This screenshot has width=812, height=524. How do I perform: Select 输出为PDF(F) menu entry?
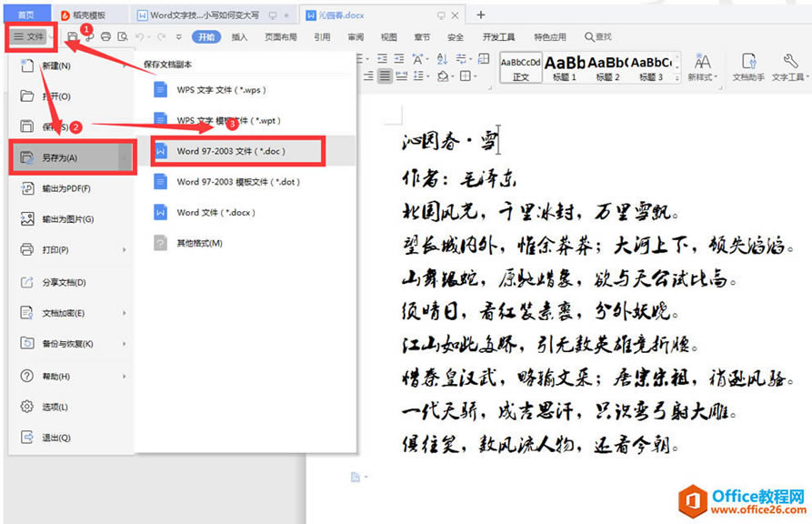[x=72, y=188]
